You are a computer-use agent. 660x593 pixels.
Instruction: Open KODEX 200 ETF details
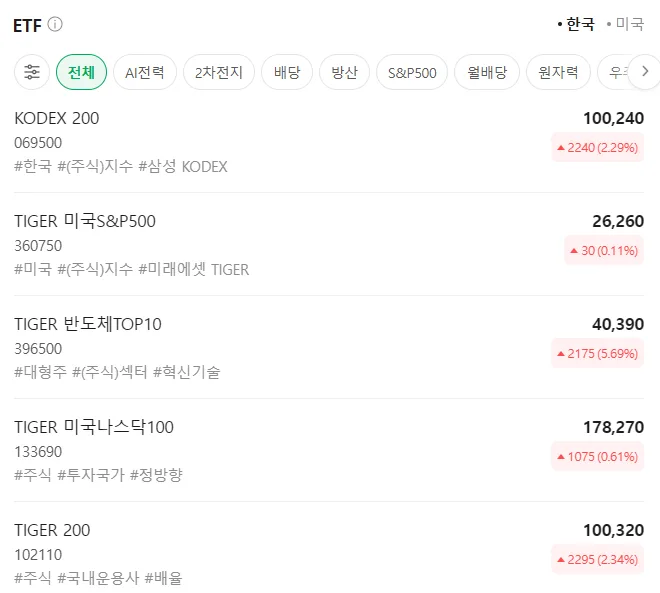pos(329,142)
